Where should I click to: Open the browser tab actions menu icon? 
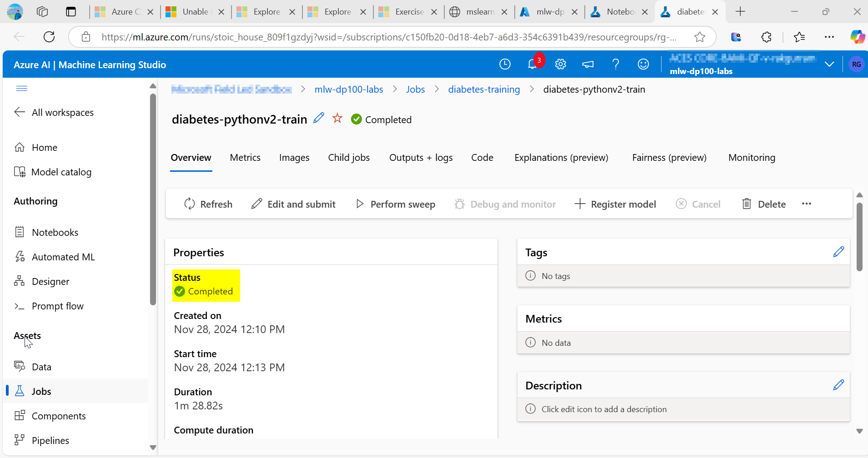pos(71,12)
